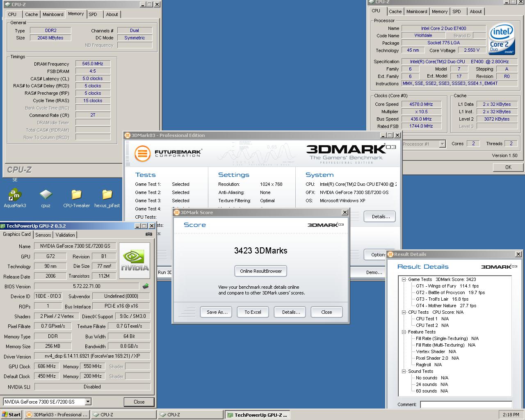
Task: Select Graphics Card tab in GPU-Z
Action: tap(17, 234)
